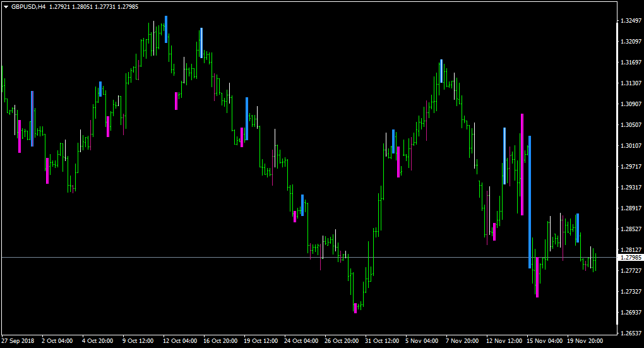Select the tallest magenta bar marker on chart
Screen dimensions: 644x348
tap(522, 164)
